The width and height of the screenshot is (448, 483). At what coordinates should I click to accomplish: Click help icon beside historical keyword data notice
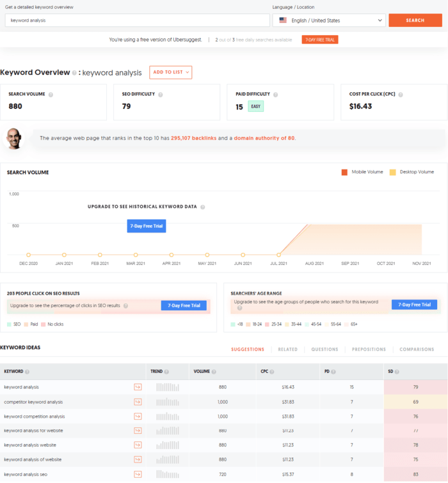(x=203, y=207)
